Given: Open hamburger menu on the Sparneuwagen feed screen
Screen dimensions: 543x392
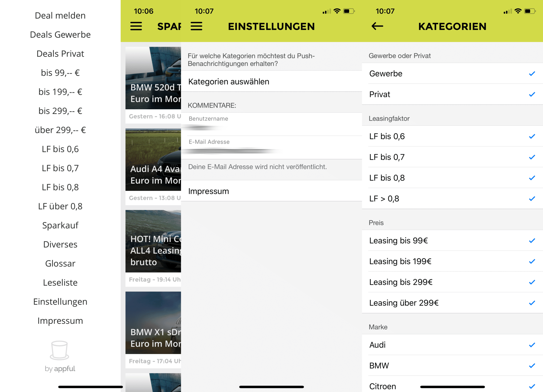Looking at the screenshot, I should (x=136, y=26).
